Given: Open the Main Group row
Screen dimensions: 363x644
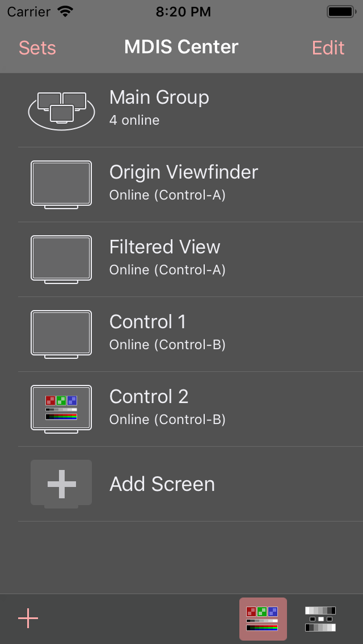Looking at the screenshot, I should (x=159, y=107).
